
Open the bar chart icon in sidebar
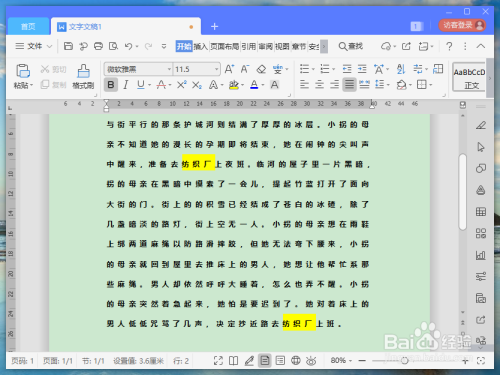point(481,255)
